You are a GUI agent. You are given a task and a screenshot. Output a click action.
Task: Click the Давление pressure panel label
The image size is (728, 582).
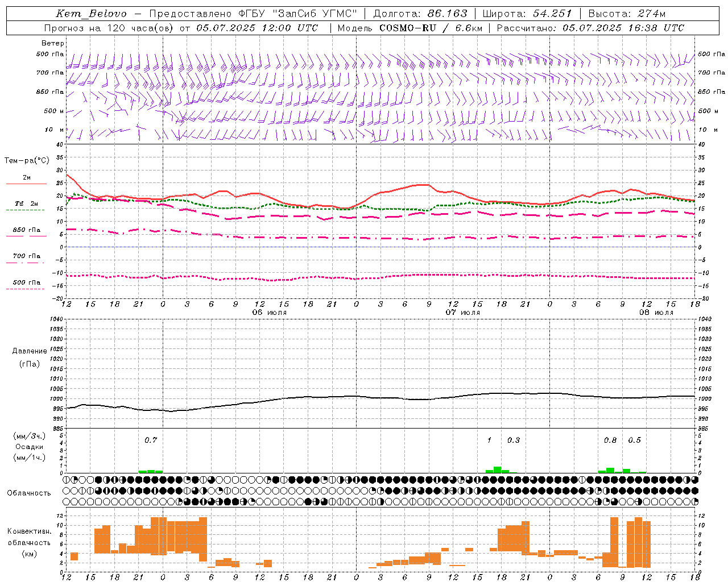(30, 351)
